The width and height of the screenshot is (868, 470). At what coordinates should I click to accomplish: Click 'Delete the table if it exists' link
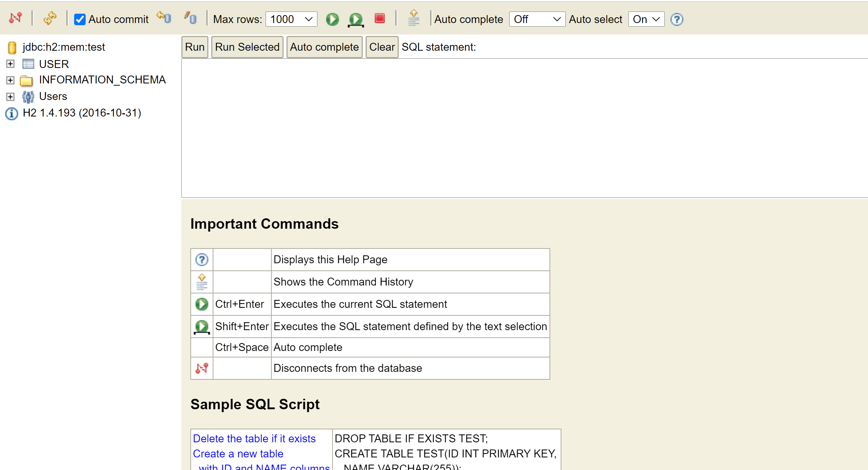[254, 438]
